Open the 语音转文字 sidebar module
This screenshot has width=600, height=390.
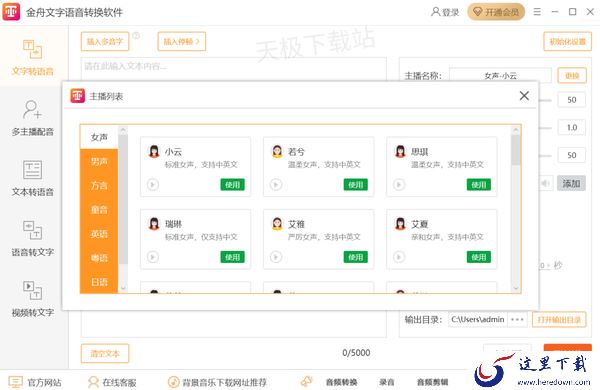pyautogui.click(x=33, y=238)
